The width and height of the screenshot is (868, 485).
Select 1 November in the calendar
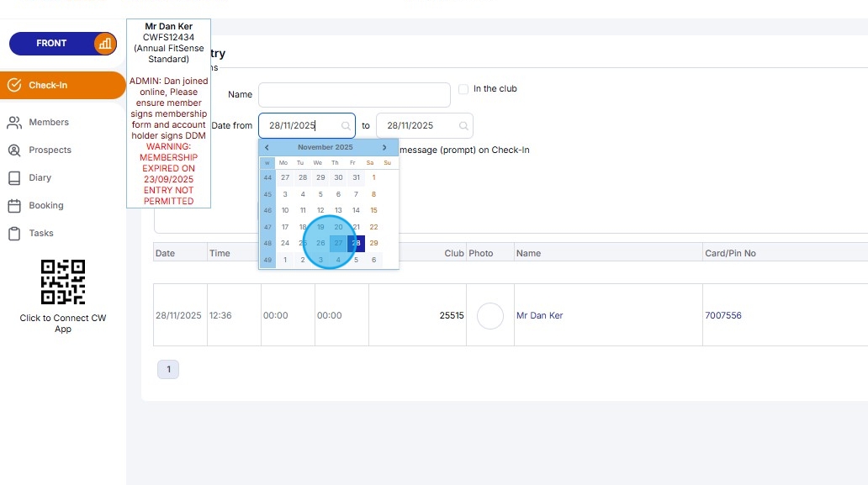click(x=373, y=177)
